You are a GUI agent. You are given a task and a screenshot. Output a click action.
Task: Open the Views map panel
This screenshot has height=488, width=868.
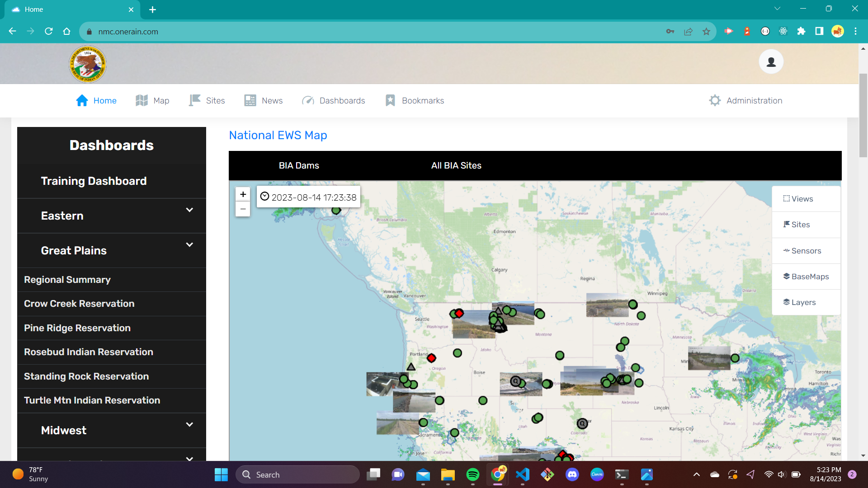click(798, 199)
